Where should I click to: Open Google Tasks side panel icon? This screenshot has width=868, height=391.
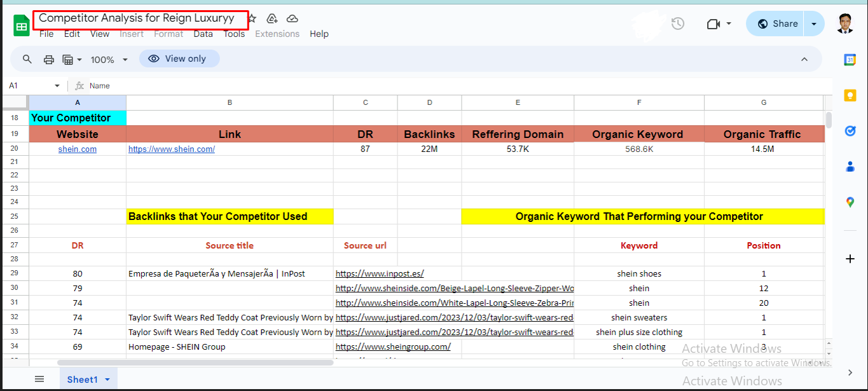pyautogui.click(x=850, y=131)
